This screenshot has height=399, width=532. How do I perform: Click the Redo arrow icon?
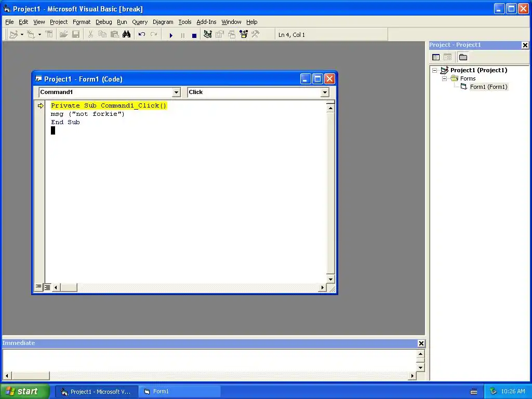(x=154, y=35)
